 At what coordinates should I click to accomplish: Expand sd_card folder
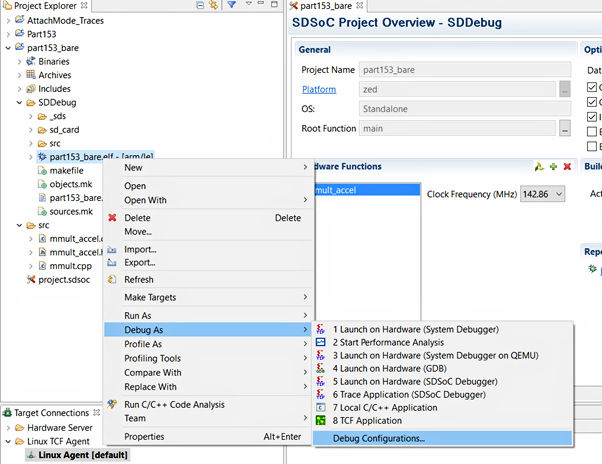click(x=31, y=130)
